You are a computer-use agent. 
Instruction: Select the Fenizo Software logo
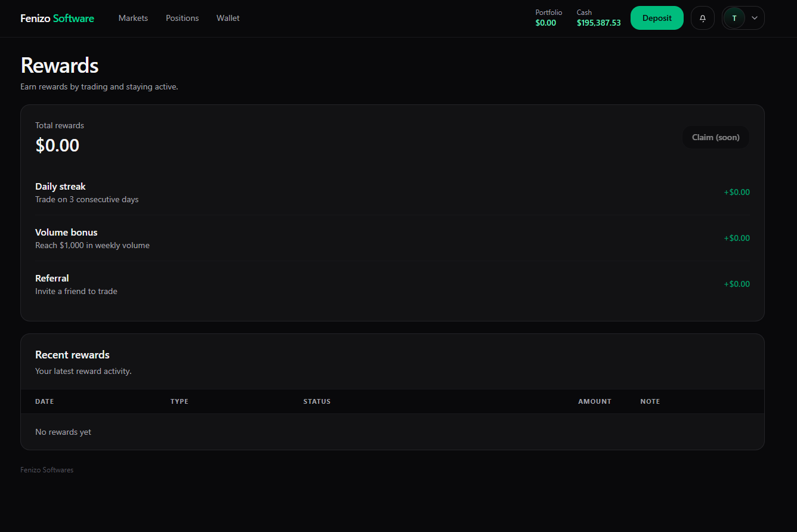(57, 18)
